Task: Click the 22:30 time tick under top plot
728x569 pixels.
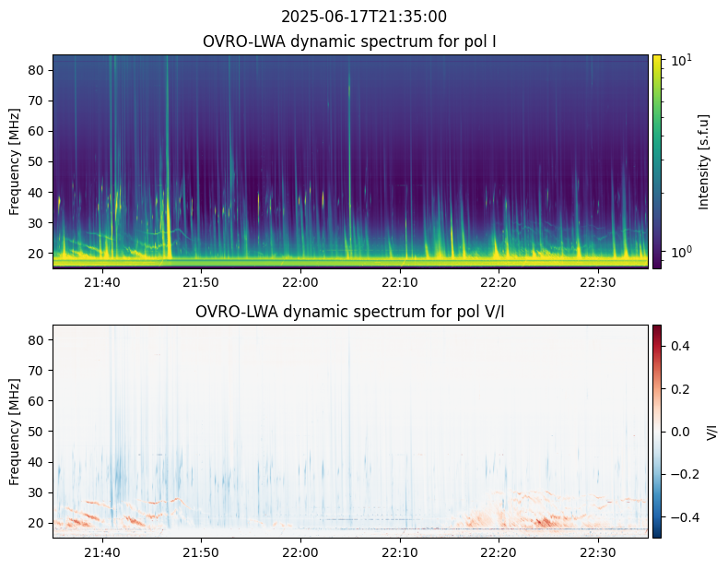Action: point(598,282)
